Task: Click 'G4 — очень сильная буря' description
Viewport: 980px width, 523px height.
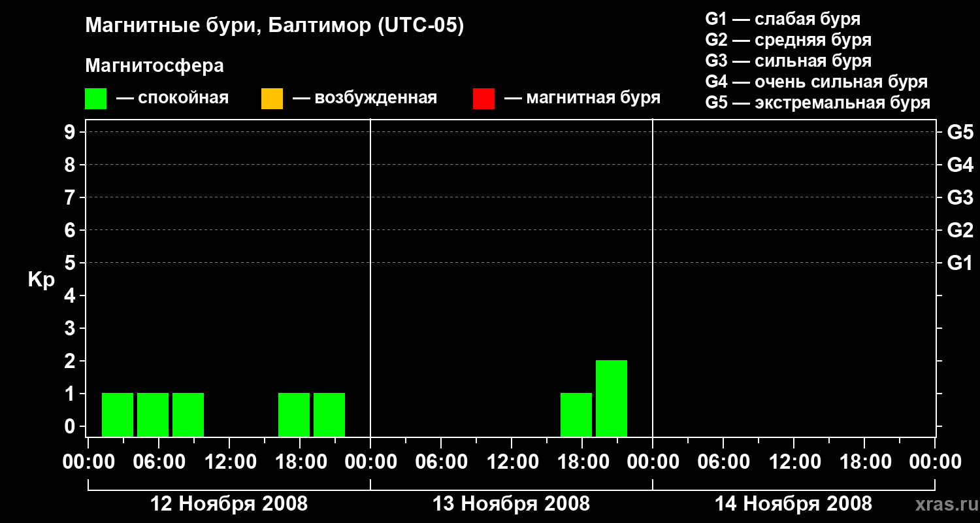Action: coord(816,82)
